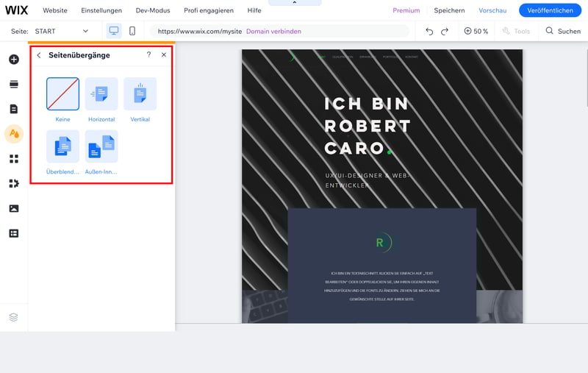Click the Domain verbinden link
This screenshot has height=373, width=588.
273,32
